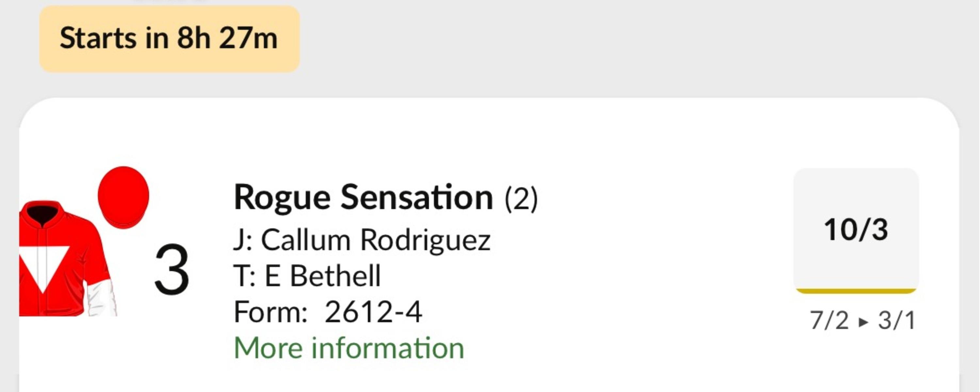Click the Rogue Sensation horse name
Viewport: 980px width, 392px height.
363,197
